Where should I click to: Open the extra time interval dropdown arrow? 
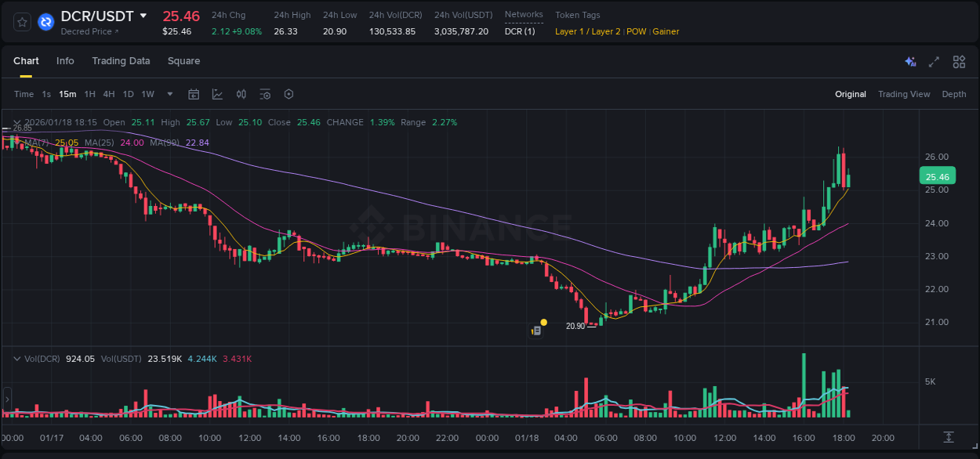pyautogui.click(x=169, y=94)
